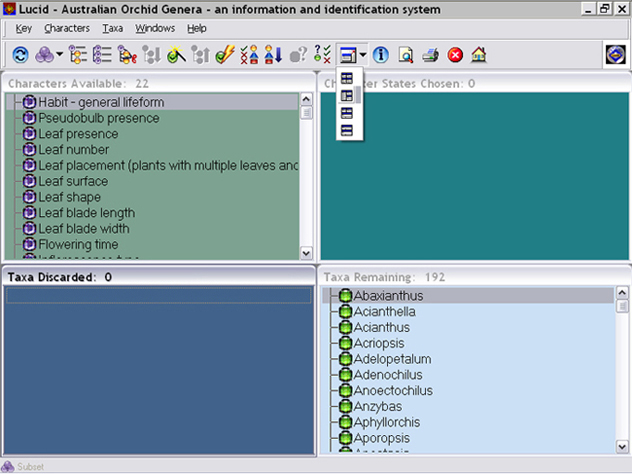Click the Home house icon
Screen dimensions: 632x474
479,55
